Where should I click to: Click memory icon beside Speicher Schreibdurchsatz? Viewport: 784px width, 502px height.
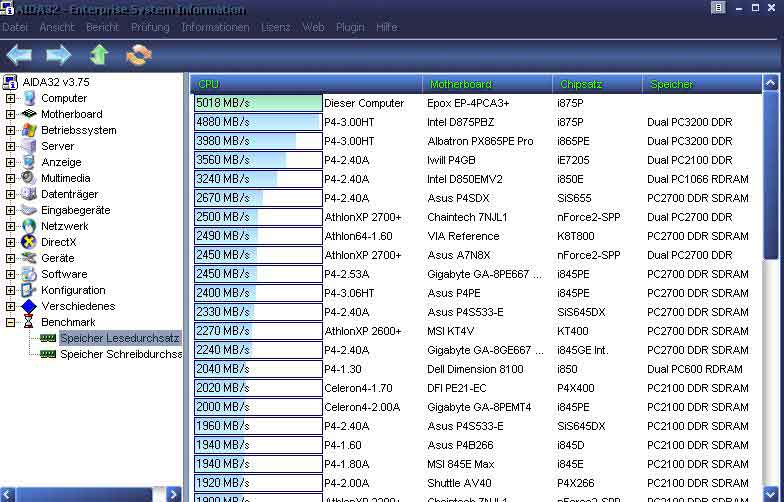click(x=48, y=354)
